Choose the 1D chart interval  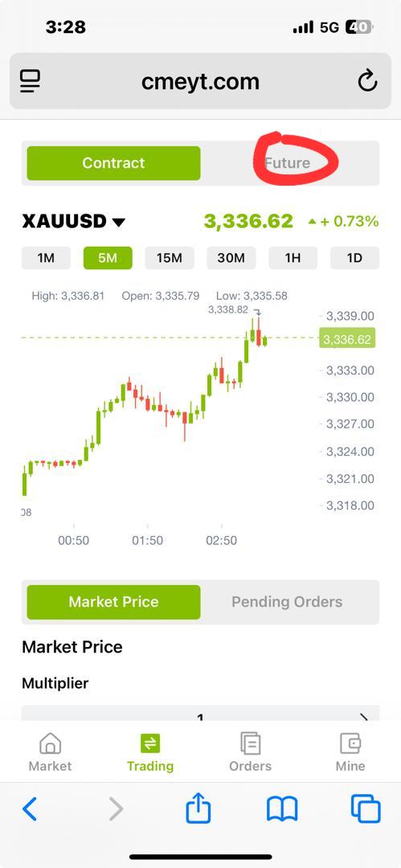point(354,258)
